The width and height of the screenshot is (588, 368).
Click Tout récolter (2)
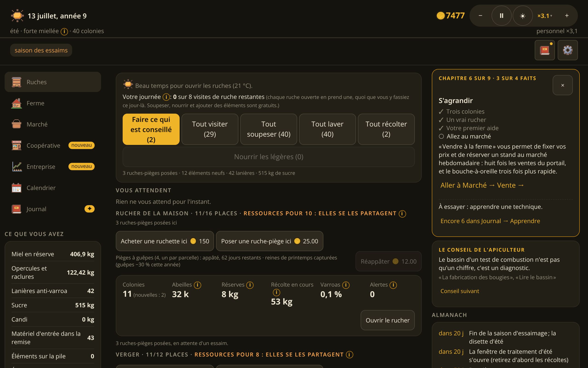click(x=386, y=129)
